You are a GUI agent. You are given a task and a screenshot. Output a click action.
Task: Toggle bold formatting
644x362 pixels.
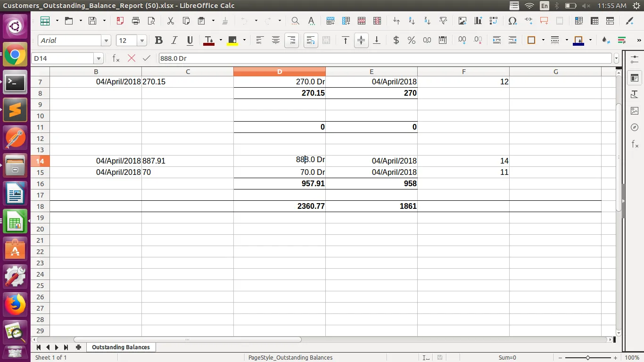point(159,41)
